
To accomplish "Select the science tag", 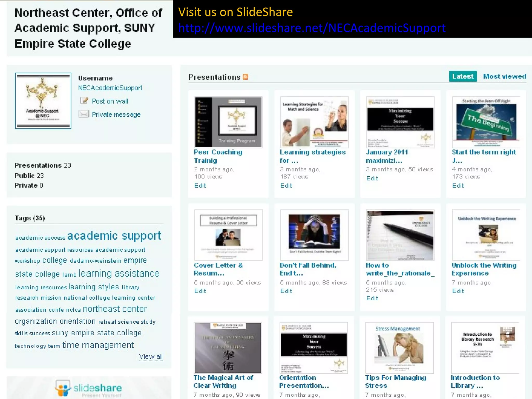I will point(128,322).
